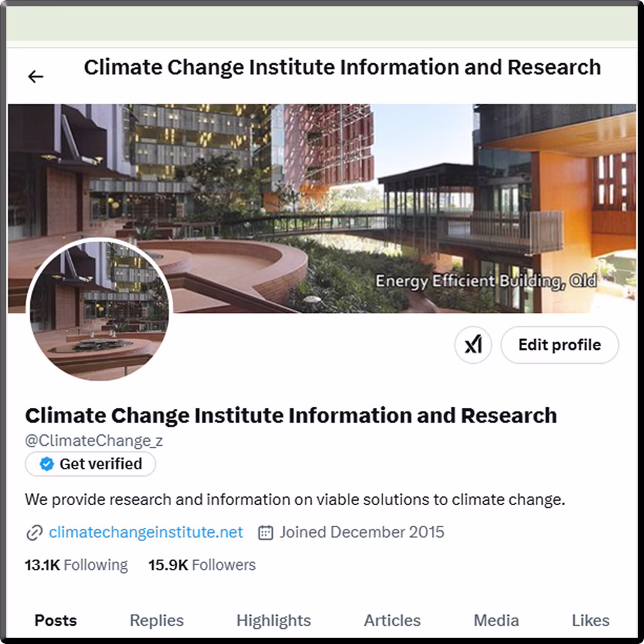Open the Media tab
644x644 pixels.
(x=496, y=620)
